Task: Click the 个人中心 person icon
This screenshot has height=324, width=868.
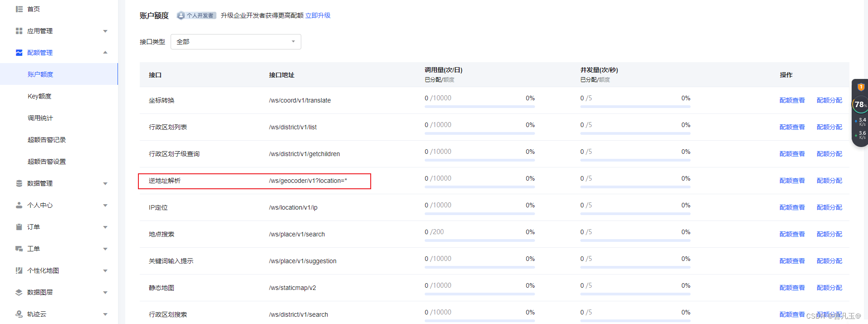Action: pos(19,205)
